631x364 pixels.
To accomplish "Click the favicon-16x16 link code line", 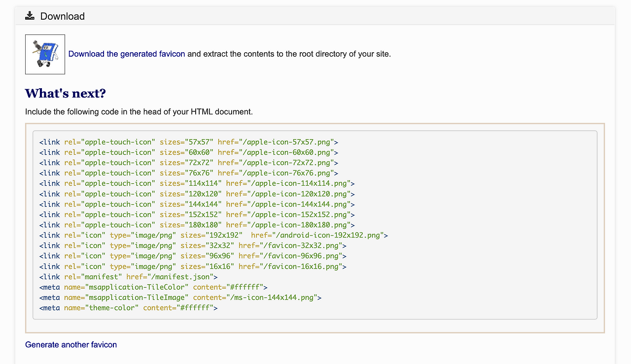I will click(191, 266).
